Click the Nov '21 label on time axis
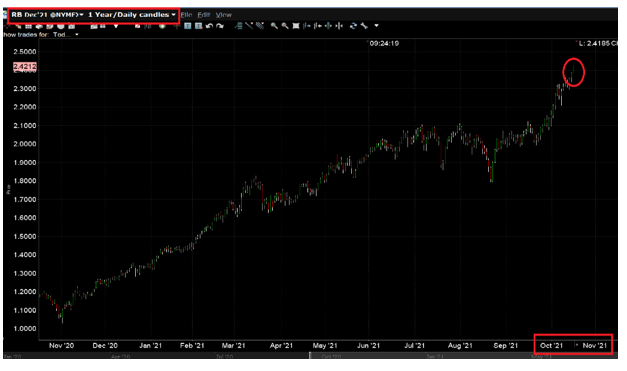Screen dimensions: 627x371 595,345
